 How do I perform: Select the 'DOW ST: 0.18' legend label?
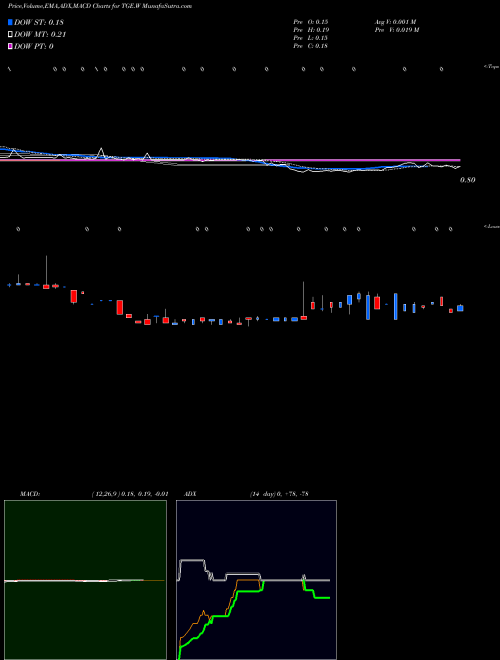[39, 22]
